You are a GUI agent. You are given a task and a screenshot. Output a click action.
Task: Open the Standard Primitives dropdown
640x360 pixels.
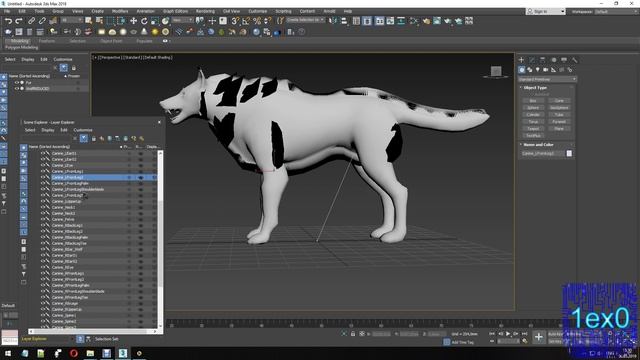click(547, 79)
